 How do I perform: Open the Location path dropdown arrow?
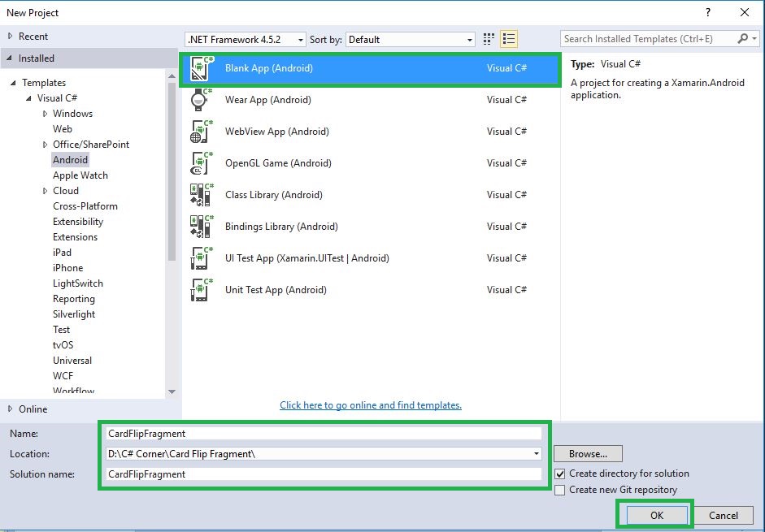click(x=537, y=454)
